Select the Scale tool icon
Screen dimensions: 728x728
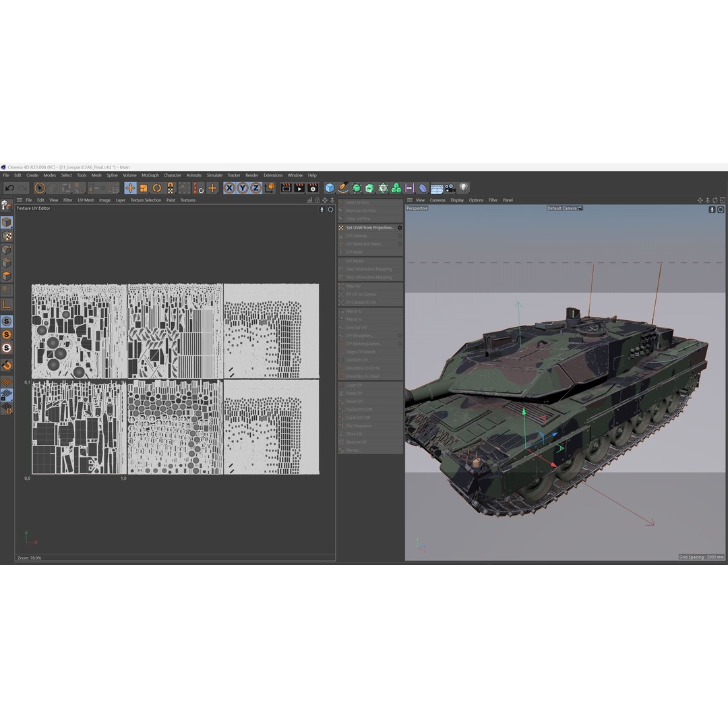[x=144, y=188]
